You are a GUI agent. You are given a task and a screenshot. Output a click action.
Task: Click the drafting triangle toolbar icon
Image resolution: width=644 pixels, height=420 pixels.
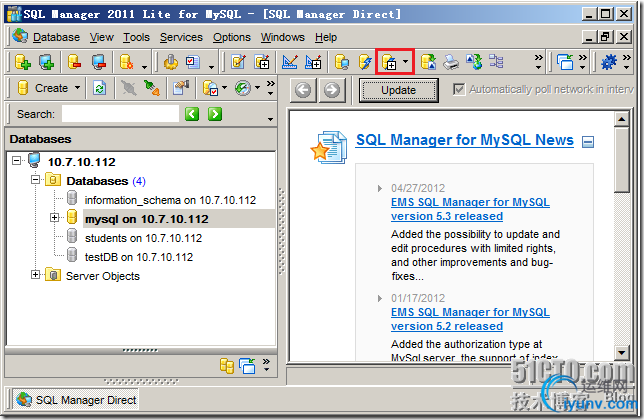290,62
